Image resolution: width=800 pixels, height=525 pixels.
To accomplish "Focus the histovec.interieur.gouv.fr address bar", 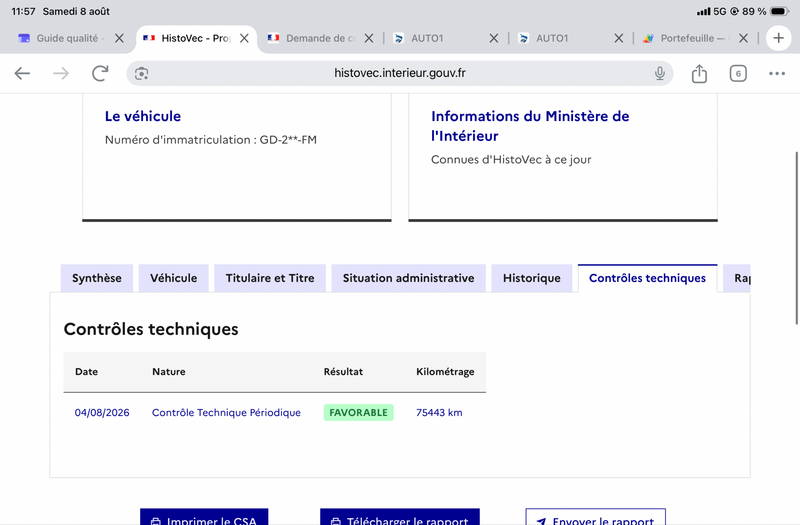I will click(x=399, y=73).
